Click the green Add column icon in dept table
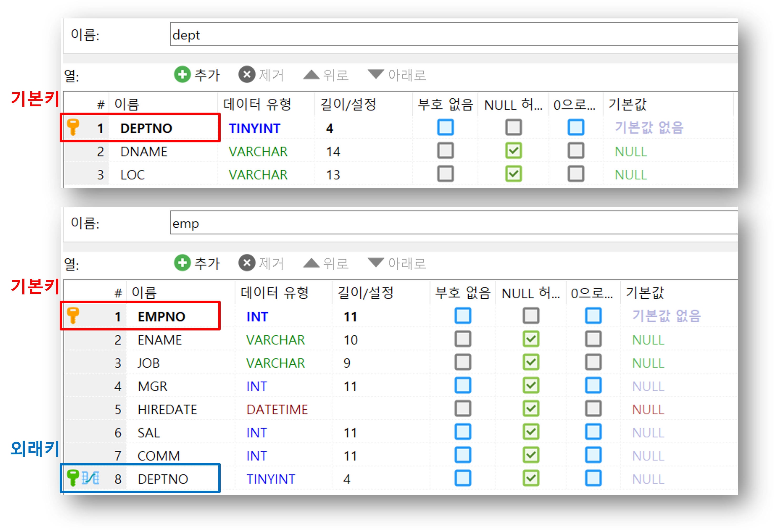Image resolution: width=775 pixels, height=532 pixels. click(x=182, y=74)
